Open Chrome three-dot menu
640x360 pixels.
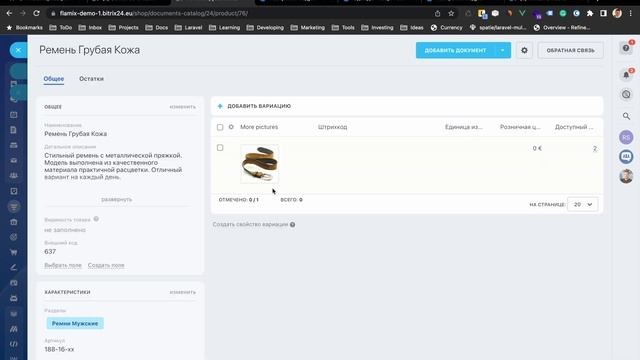click(x=631, y=13)
